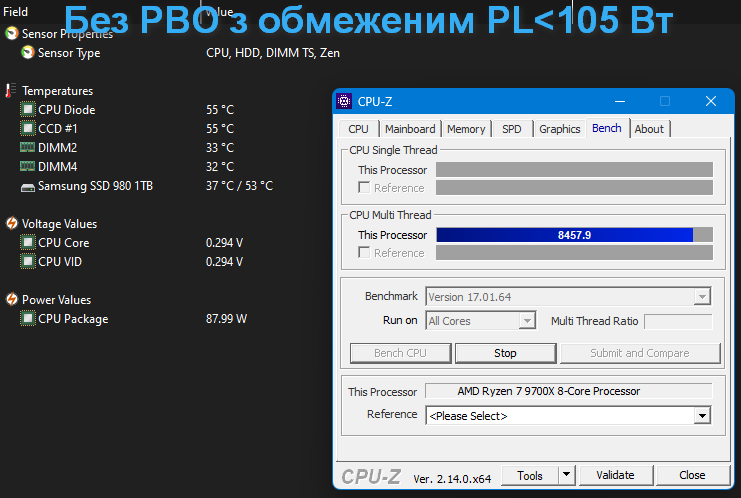741x498 pixels.
Task: Select the CPU Diode temperature row
Action: (165, 110)
